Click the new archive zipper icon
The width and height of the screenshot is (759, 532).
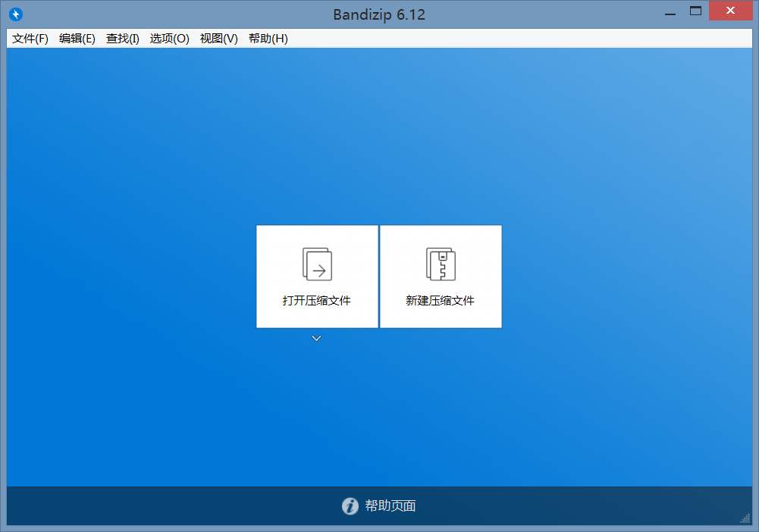[441, 264]
